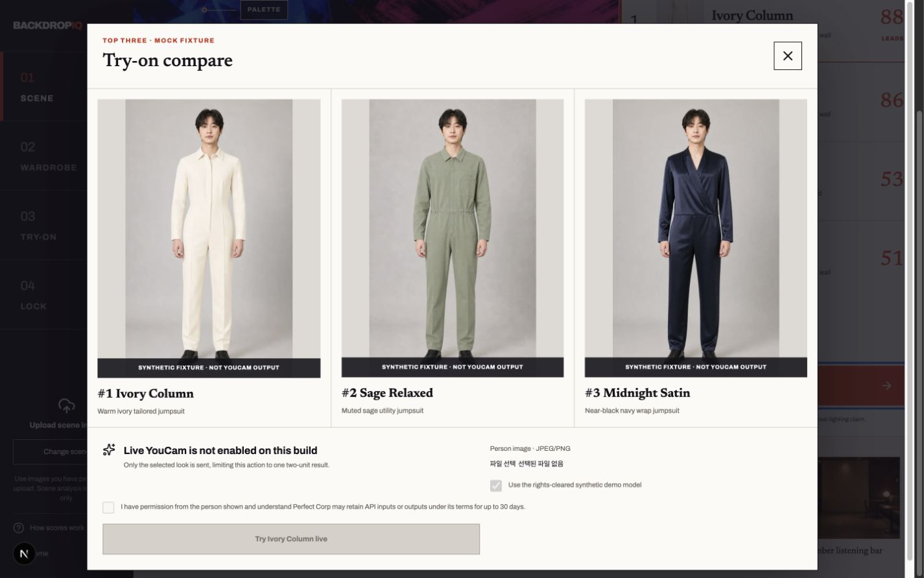The image size is (924, 578).
Task: Click the Palette button behind the dialog
Action: click(x=264, y=10)
